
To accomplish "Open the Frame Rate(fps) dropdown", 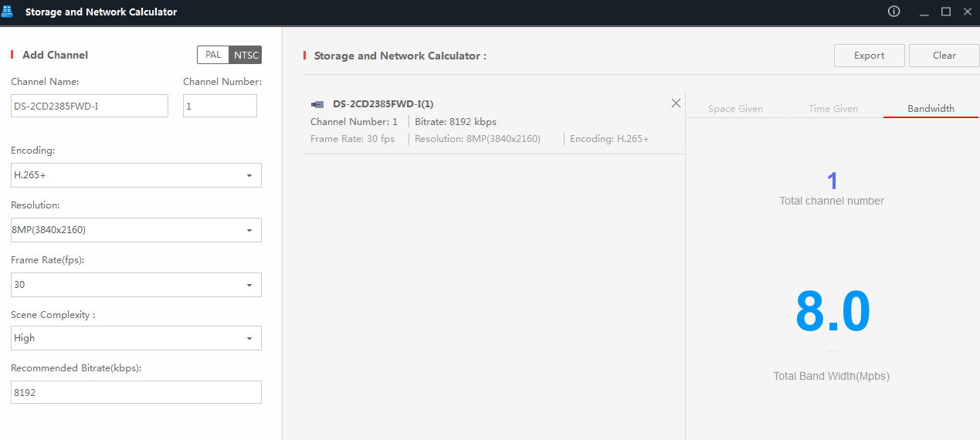I will click(x=136, y=285).
